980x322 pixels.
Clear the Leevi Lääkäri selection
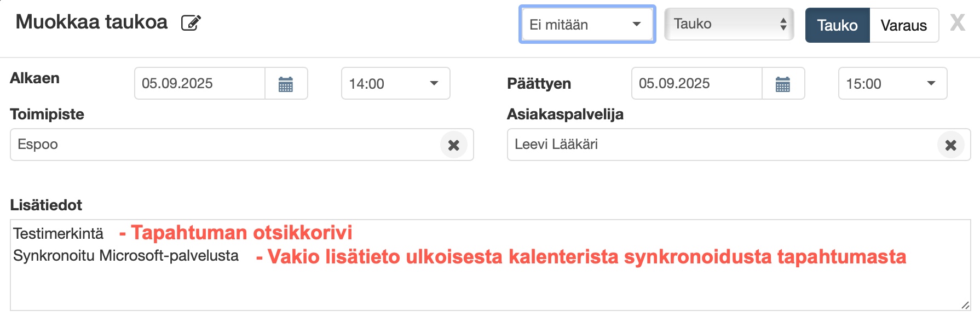[951, 145]
